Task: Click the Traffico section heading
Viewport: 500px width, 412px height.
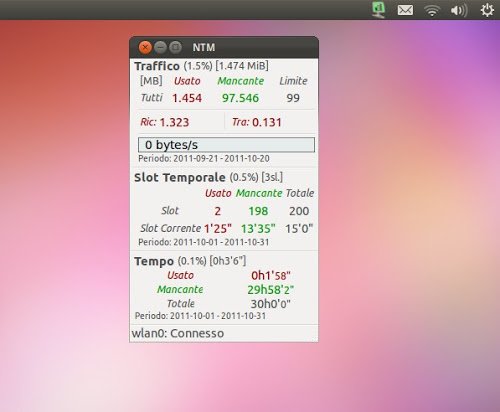Action: tap(157, 66)
